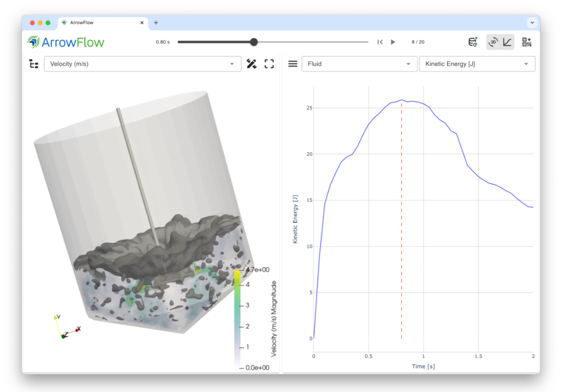Expand the browser tab list chevron
The height and width of the screenshot is (392, 562).
point(531,23)
